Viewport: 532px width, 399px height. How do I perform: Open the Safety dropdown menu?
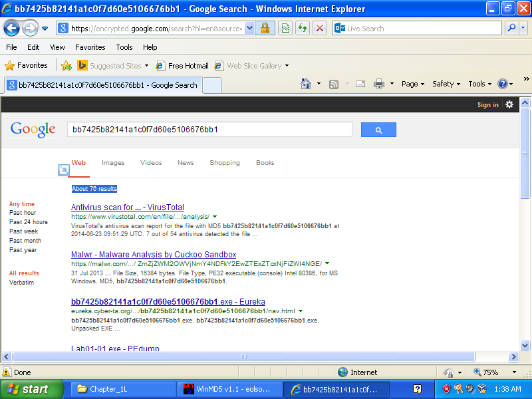[446, 84]
